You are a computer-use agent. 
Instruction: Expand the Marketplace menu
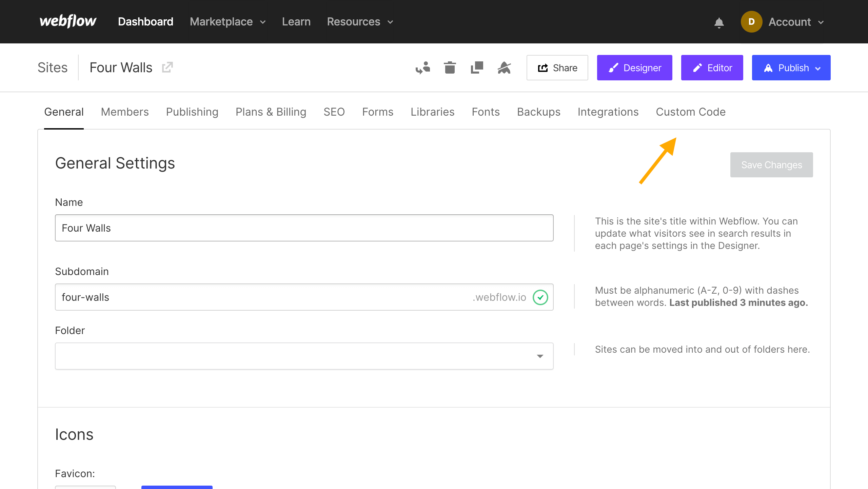point(228,22)
